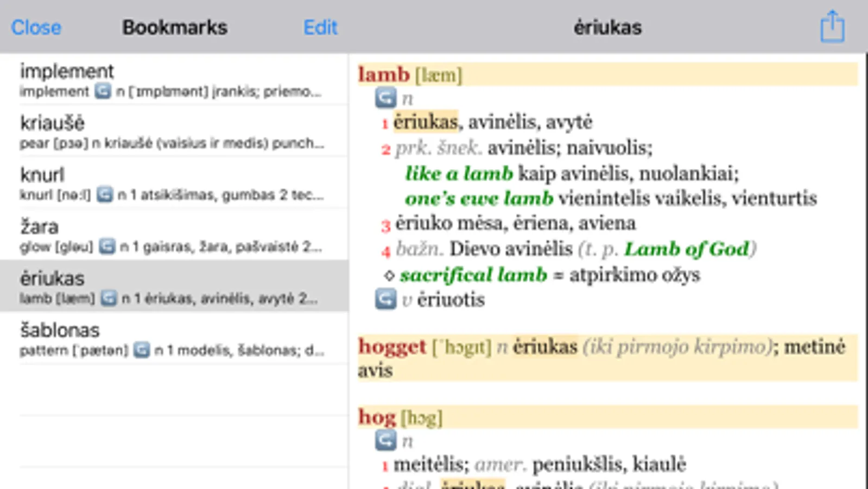Click the 'lamb' headword
The height and width of the screenshot is (489, 868).
(x=384, y=74)
